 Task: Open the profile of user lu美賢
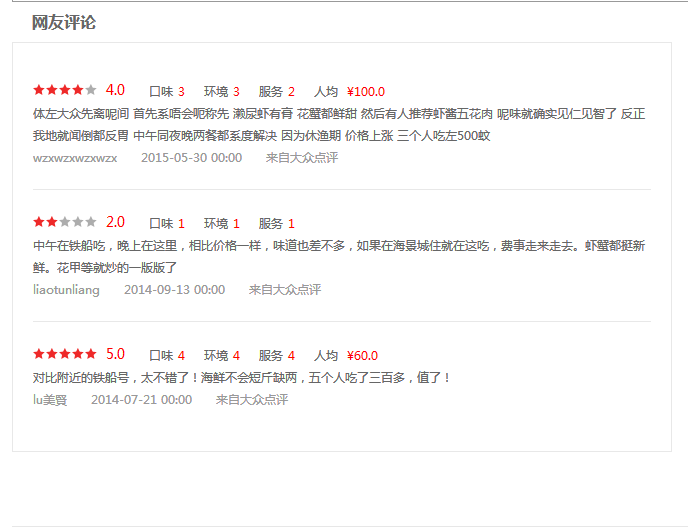(x=50, y=400)
